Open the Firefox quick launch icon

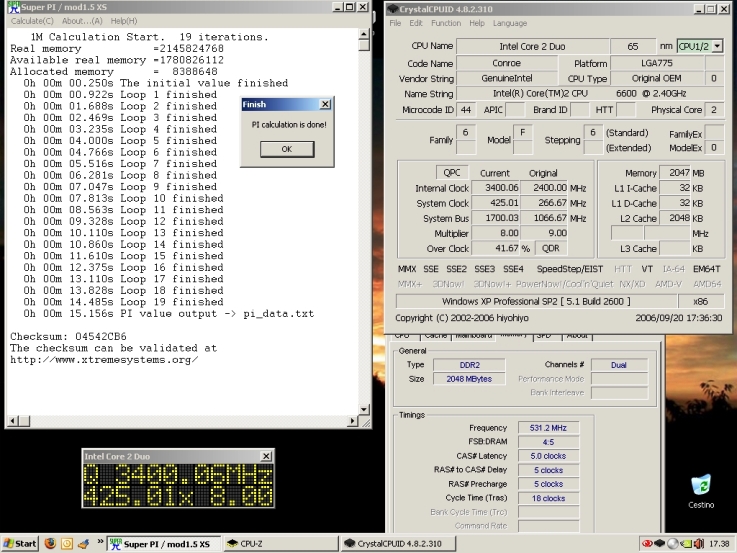[x=50, y=544]
